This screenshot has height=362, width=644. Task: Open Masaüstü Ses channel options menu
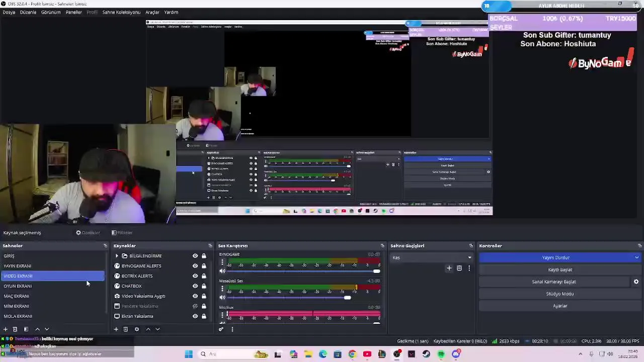pyautogui.click(x=222, y=289)
